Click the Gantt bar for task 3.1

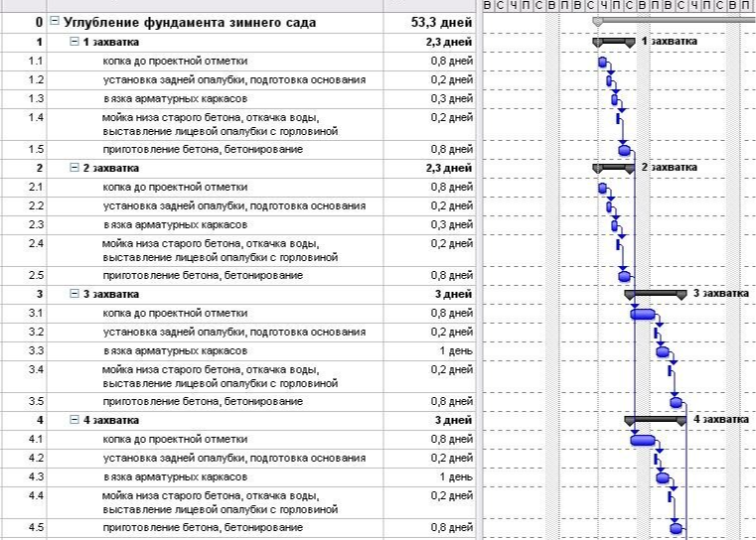click(643, 314)
